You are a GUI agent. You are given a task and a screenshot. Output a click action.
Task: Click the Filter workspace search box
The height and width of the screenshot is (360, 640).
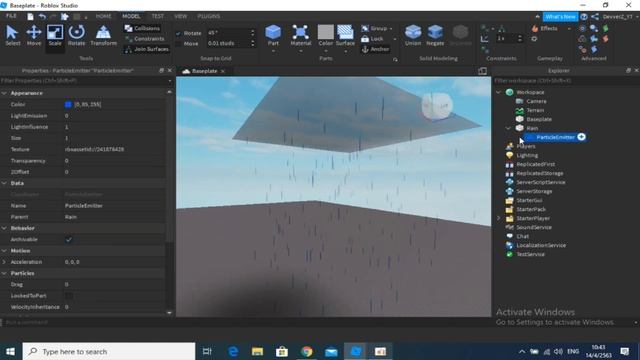pyautogui.click(x=567, y=81)
